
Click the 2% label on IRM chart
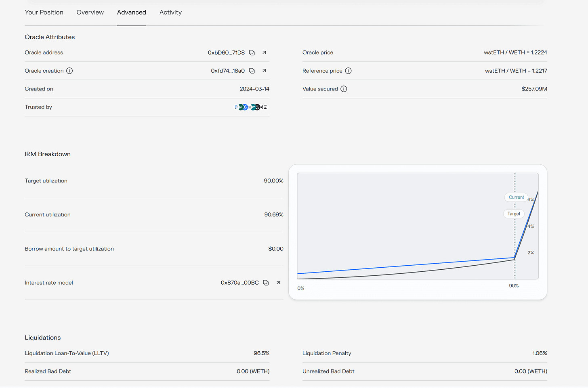531,253
